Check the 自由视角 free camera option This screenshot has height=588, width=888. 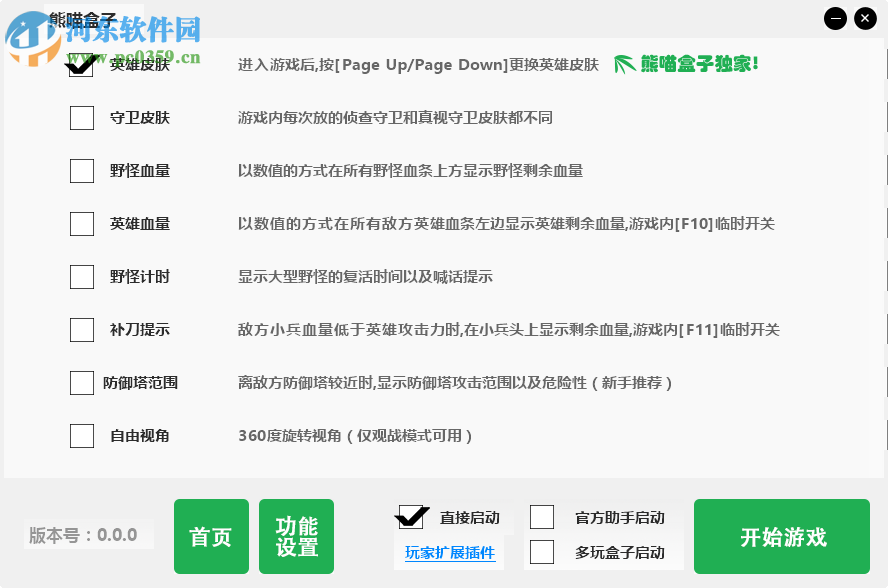click(81, 435)
